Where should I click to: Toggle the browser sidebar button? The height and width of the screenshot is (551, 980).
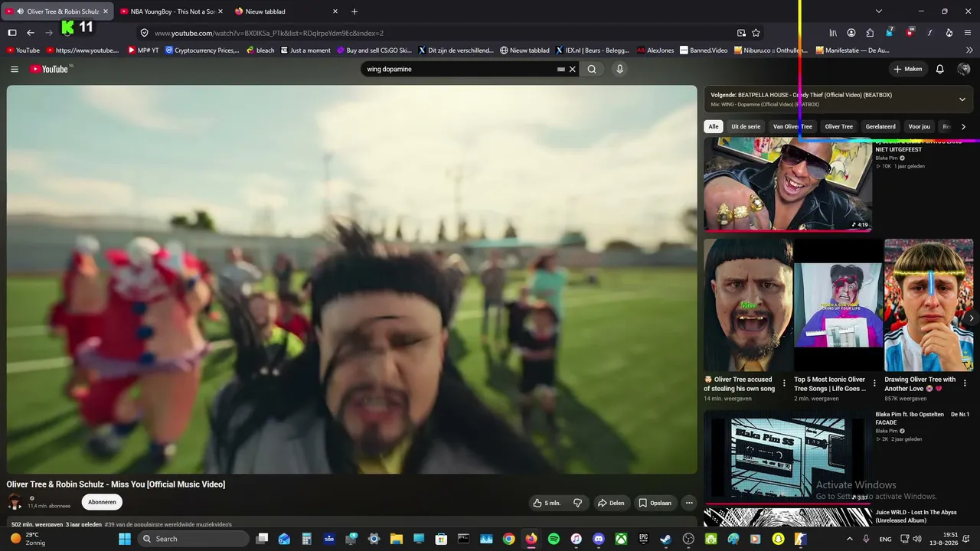click(12, 33)
